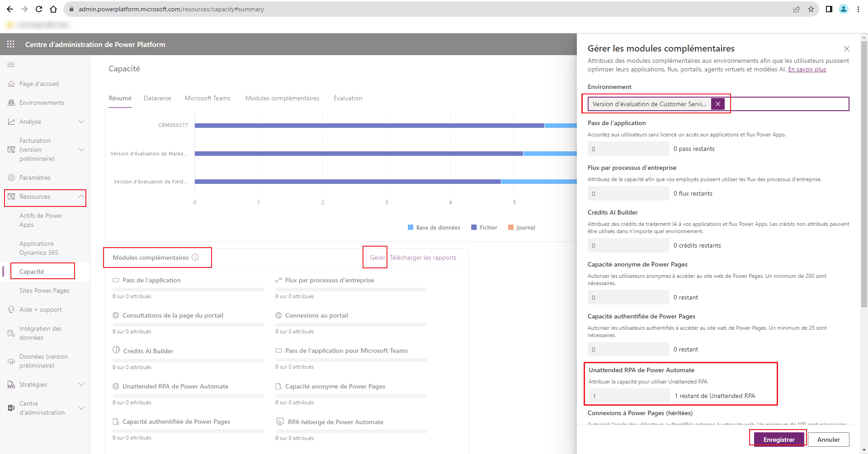Share this page from the address bar
Viewport: 868px width, 454px height.
(797, 9)
